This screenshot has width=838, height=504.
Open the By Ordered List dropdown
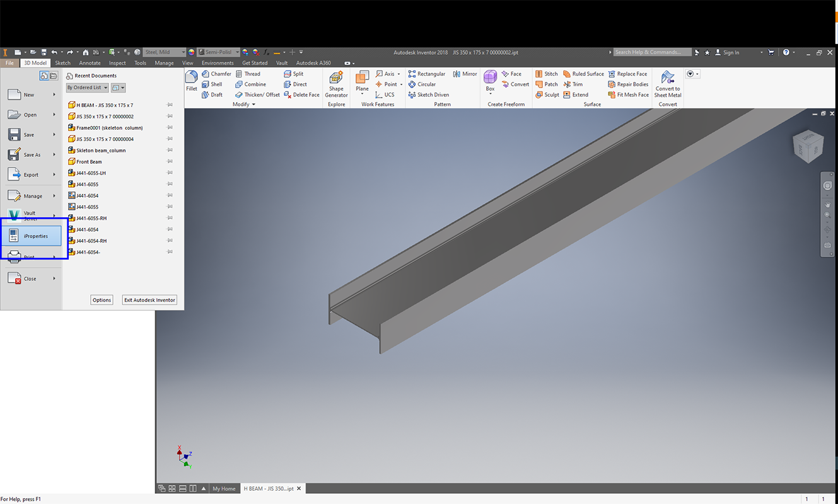88,88
